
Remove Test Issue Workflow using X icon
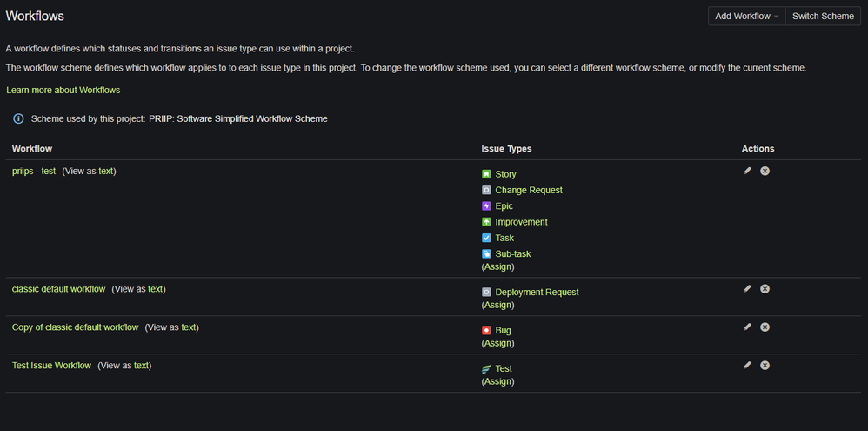point(765,365)
